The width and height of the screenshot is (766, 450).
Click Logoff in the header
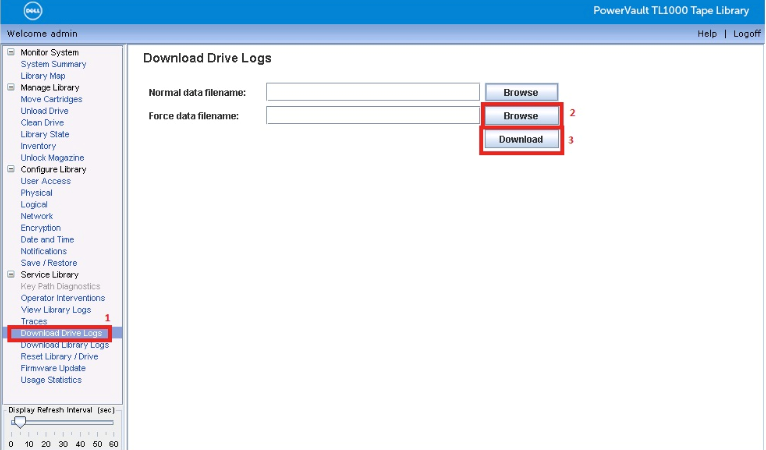tap(746, 34)
